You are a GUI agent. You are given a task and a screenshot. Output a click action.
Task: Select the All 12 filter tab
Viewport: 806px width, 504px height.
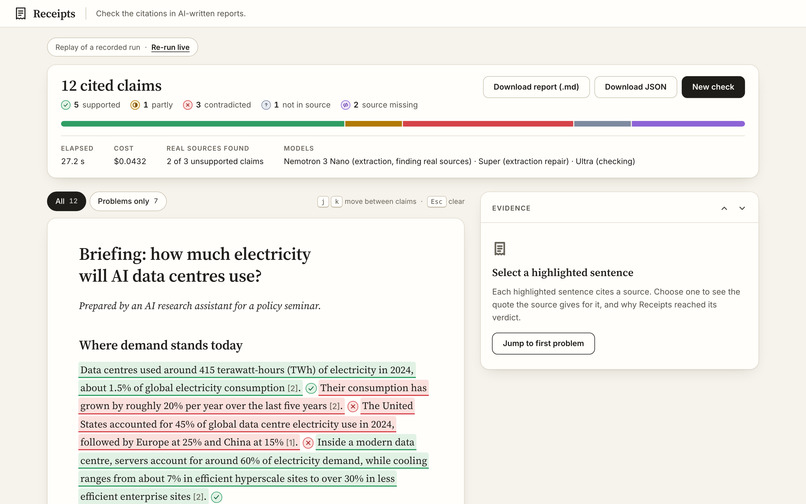pos(66,201)
